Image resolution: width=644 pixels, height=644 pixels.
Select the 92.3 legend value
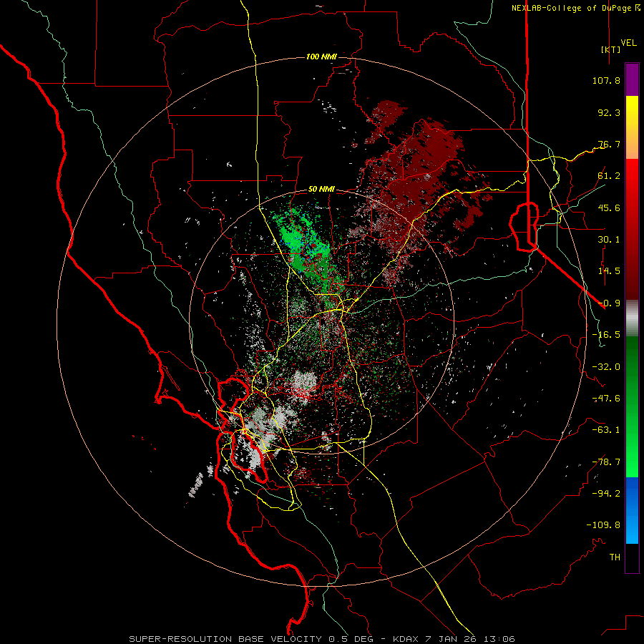tap(609, 112)
